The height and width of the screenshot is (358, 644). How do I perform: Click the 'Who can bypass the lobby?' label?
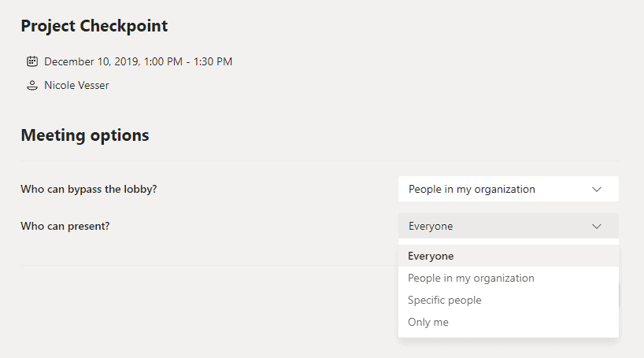tap(89, 190)
